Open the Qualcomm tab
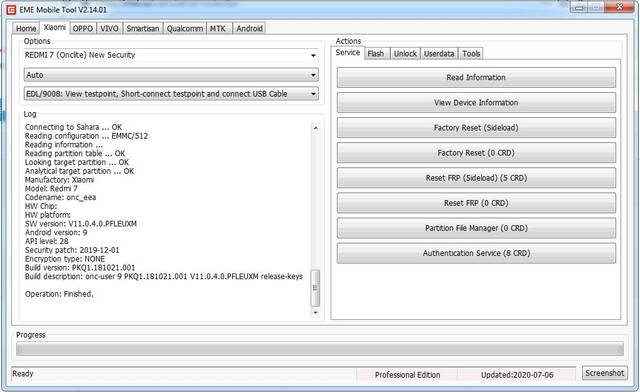 click(185, 29)
